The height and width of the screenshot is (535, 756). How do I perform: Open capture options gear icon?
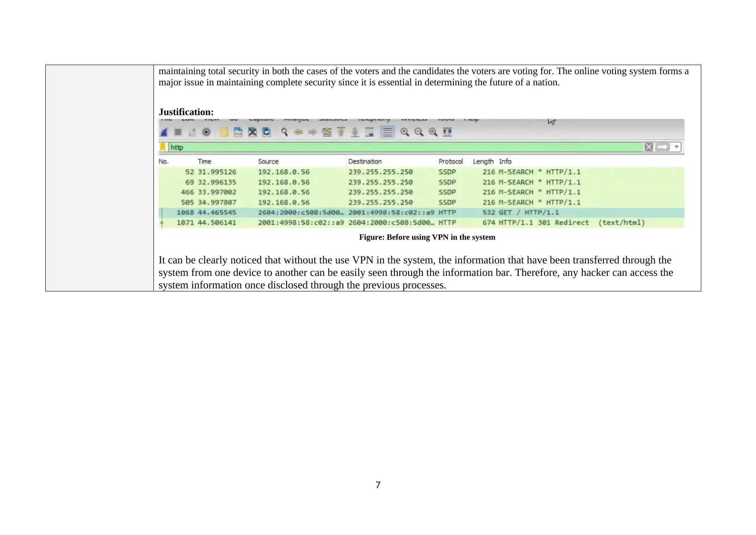click(x=206, y=132)
